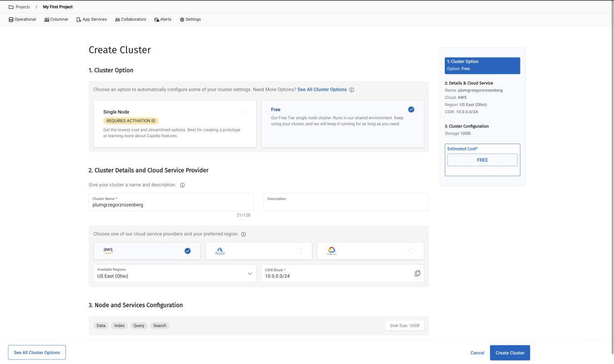Click the Data service chip

101,326
